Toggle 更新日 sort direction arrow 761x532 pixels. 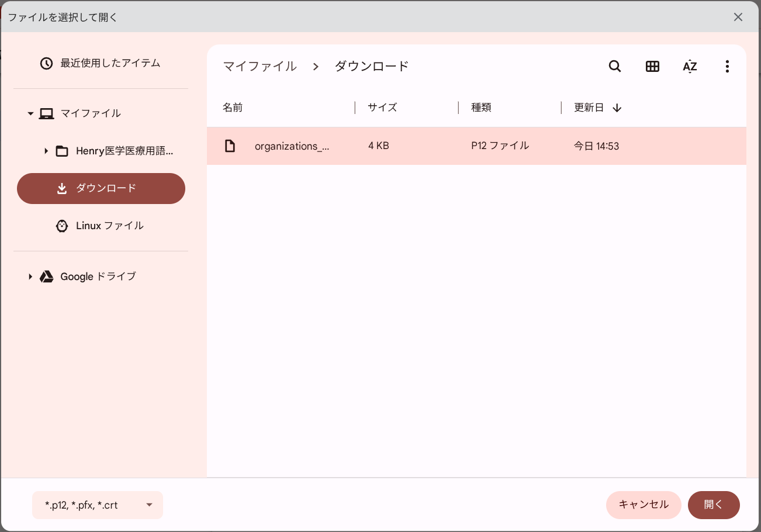[617, 108]
